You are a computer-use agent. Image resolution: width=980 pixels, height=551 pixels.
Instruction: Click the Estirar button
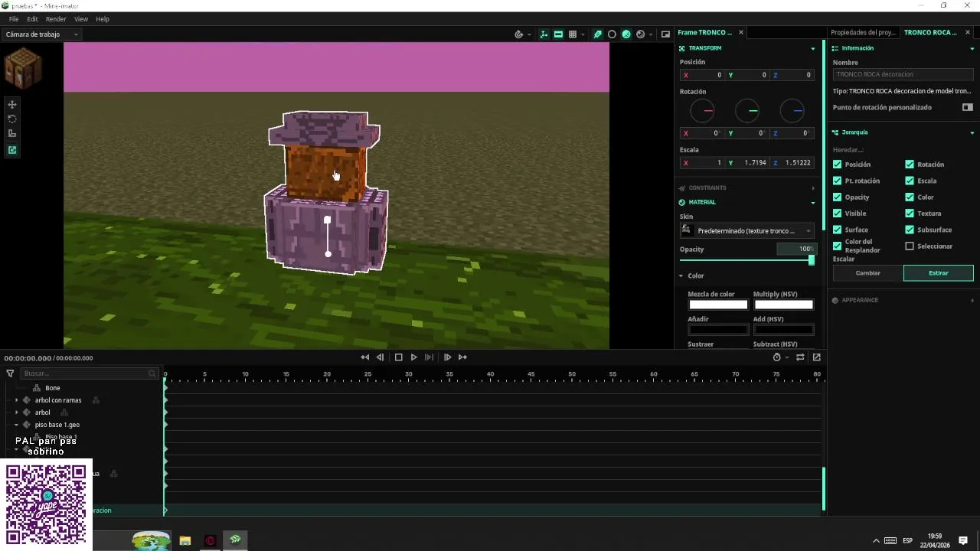pyautogui.click(x=939, y=273)
